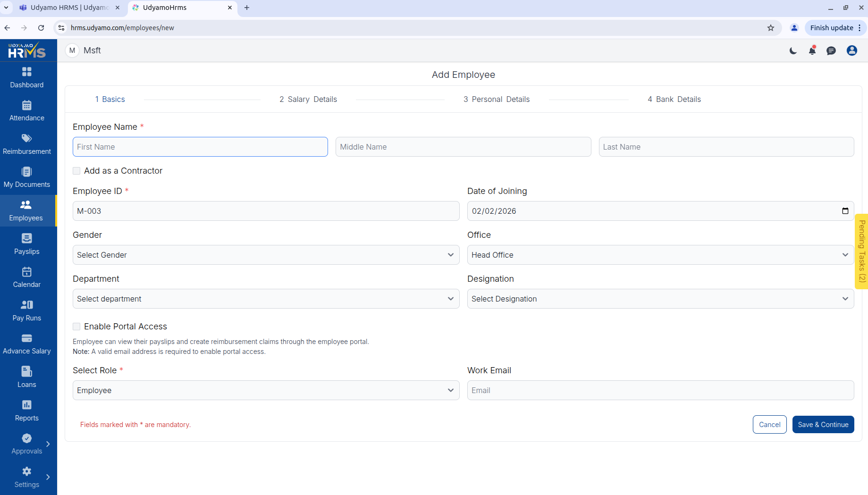Go to the Personal Details step

coord(497,99)
